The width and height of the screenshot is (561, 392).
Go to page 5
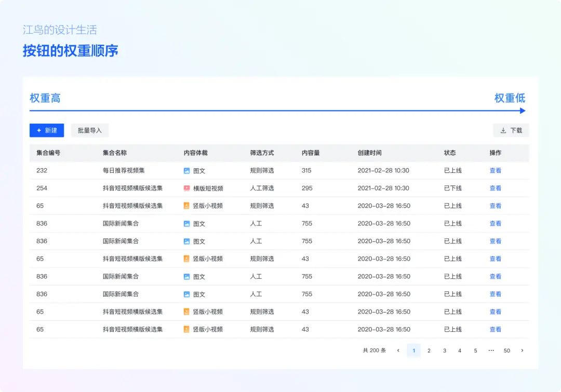(x=475, y=350)
